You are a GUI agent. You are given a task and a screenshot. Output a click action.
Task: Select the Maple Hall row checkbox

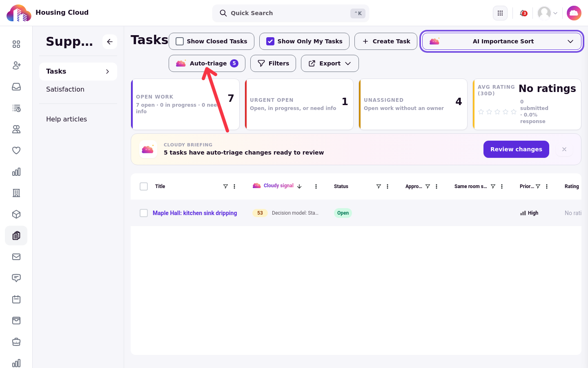144,213
